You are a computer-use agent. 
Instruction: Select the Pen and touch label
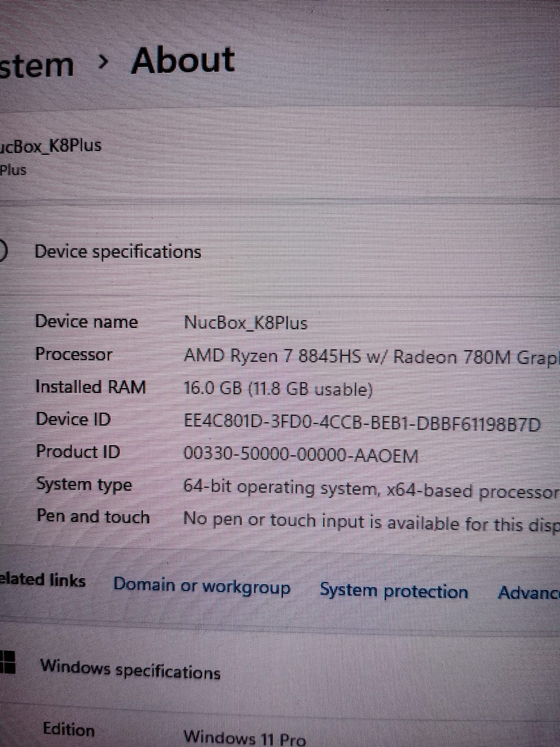point(93,516)
